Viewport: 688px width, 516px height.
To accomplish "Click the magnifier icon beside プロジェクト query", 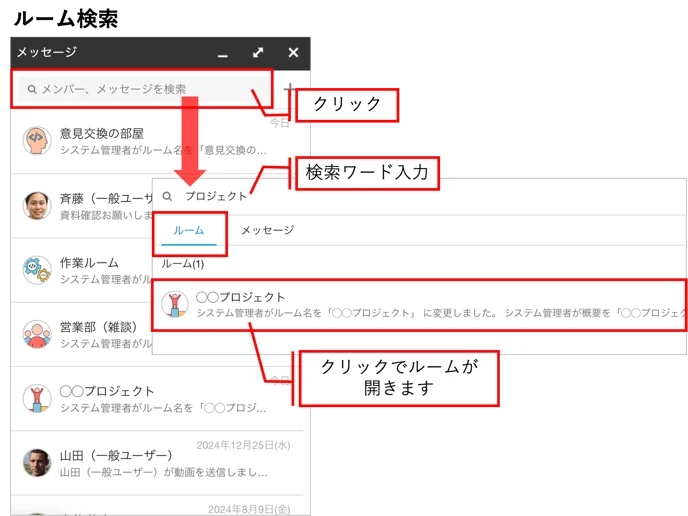I will [x=167, y=196].
